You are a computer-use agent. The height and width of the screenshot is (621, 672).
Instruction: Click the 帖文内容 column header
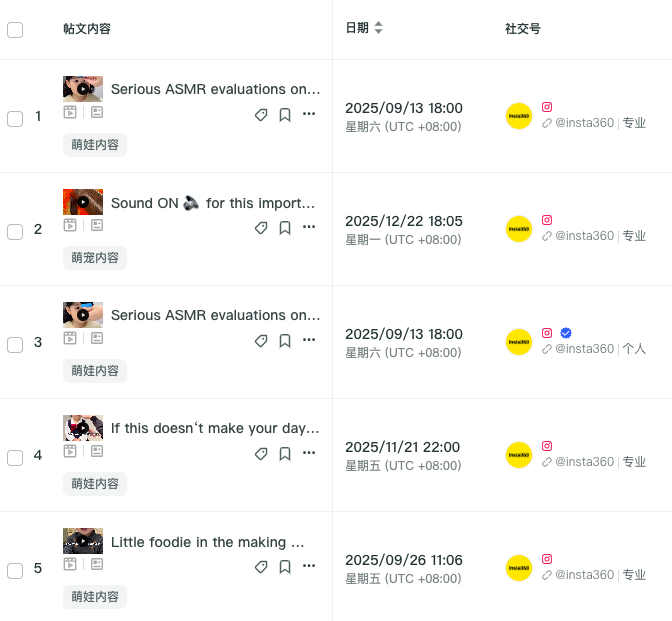(87, 29)
